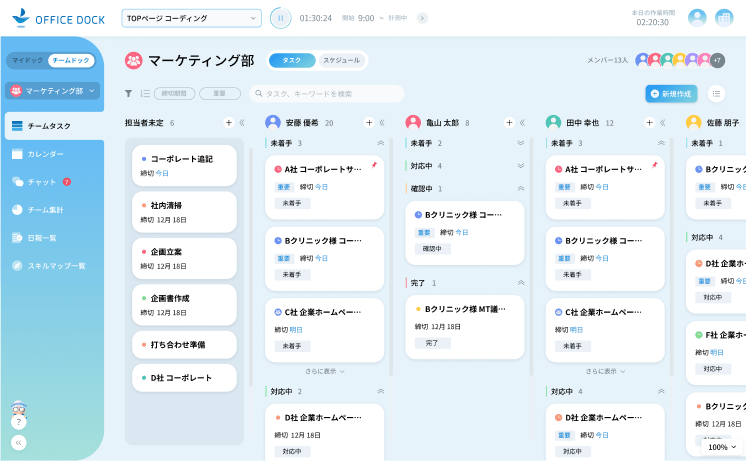Collapse the 安藤 優希 column

tap(382, 123)
